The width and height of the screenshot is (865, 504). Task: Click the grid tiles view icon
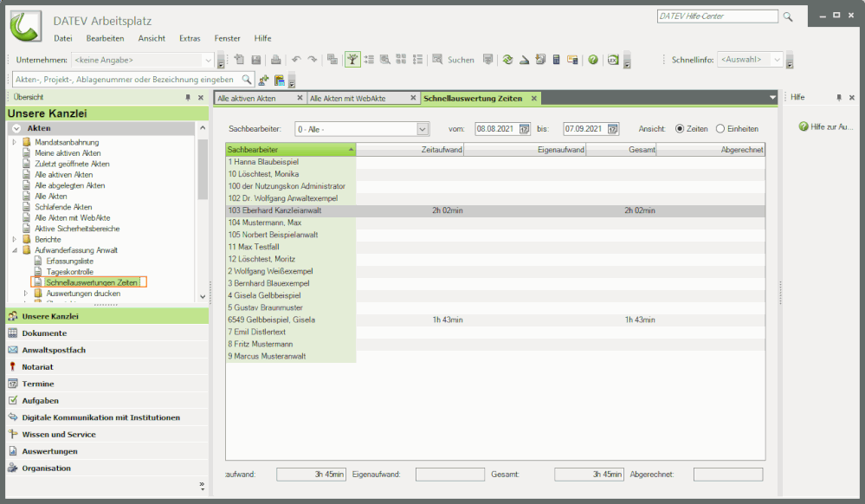(x=401, y=60)
